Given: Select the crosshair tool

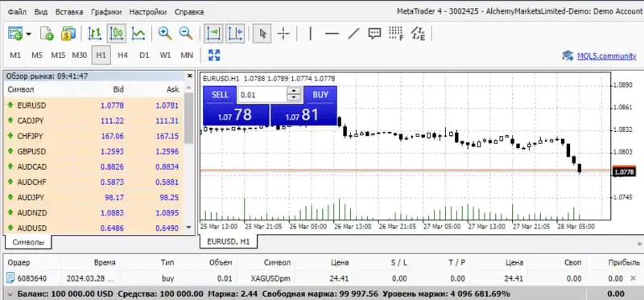Looking at the screenshot, I should [x=283, y=34].
